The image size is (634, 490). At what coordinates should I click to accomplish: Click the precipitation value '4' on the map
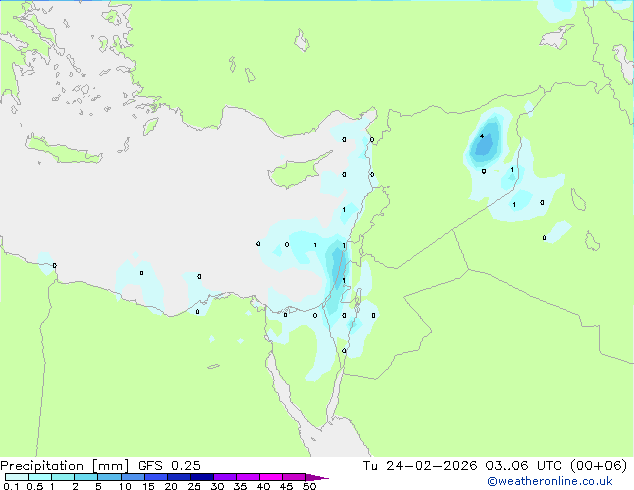tap(482, 136)
